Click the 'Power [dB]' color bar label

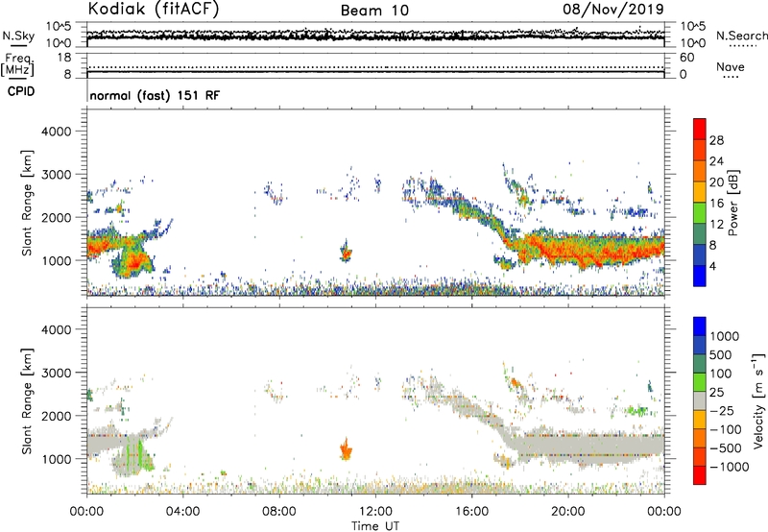732,204
